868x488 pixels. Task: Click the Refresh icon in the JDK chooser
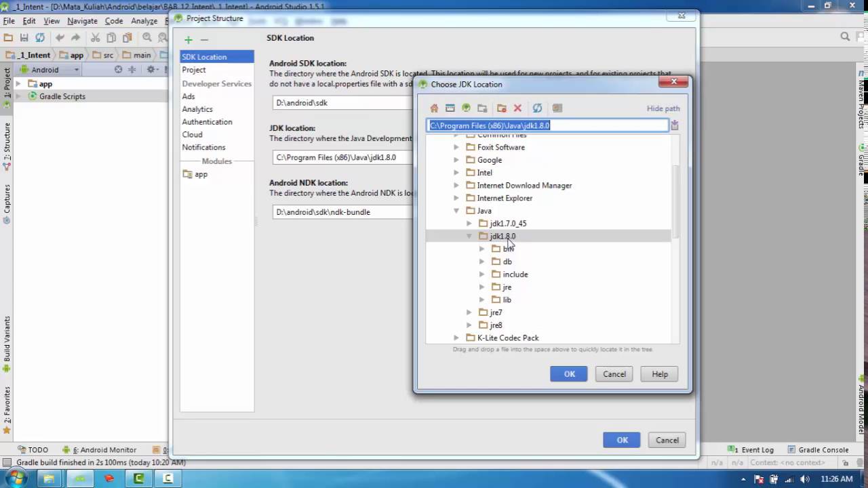(x=537, y=108)
